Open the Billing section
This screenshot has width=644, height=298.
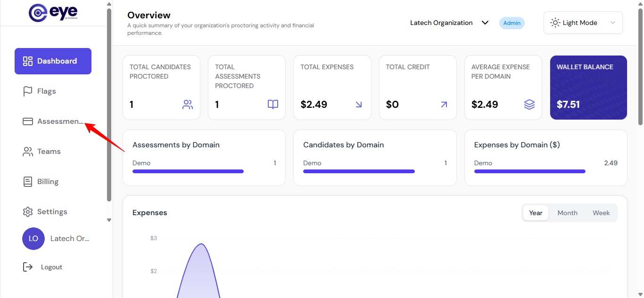click(x=53, y=182)
